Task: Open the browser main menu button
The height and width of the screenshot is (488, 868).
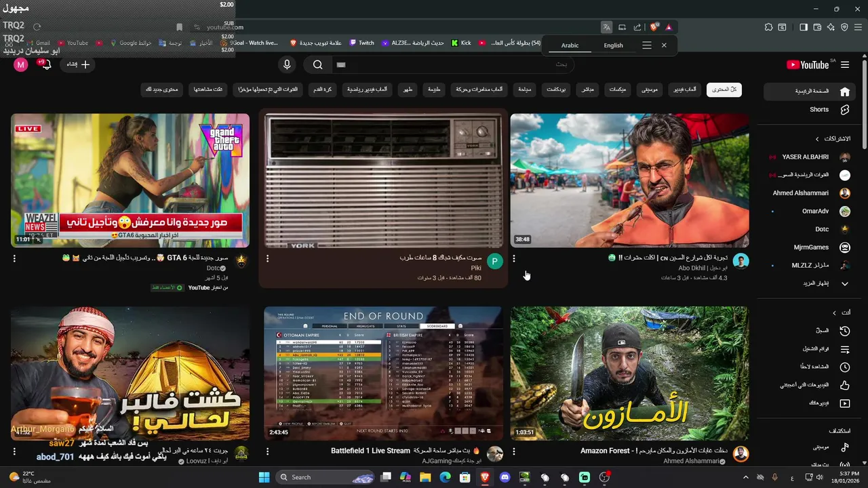Action: pos(858,27)
